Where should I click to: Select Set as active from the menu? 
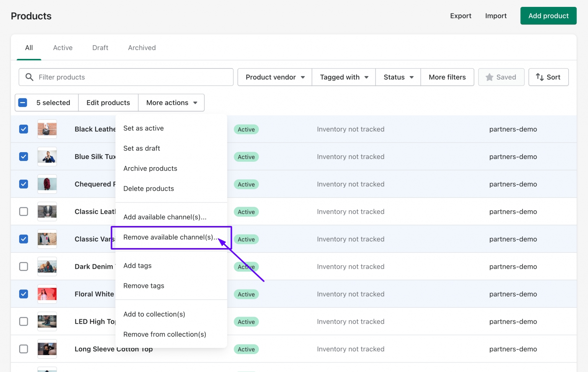click(x=144, y=128)
